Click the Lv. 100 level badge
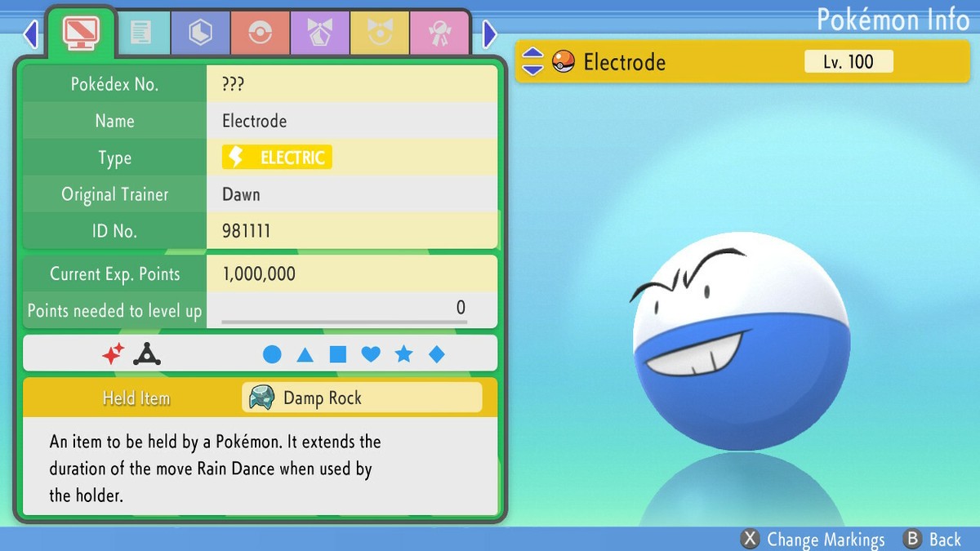Screen dimensions: 980x551 pos(849,61)
